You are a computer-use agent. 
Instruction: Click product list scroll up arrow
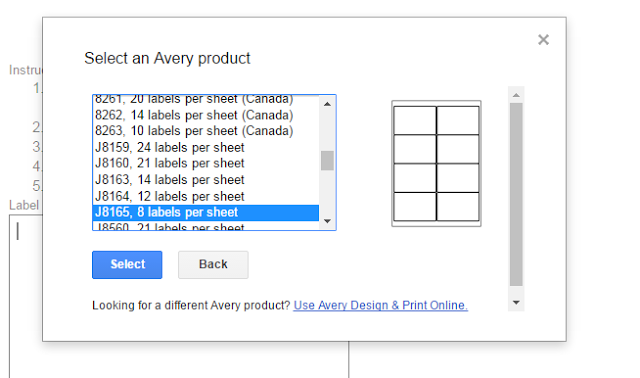[327, 104]
